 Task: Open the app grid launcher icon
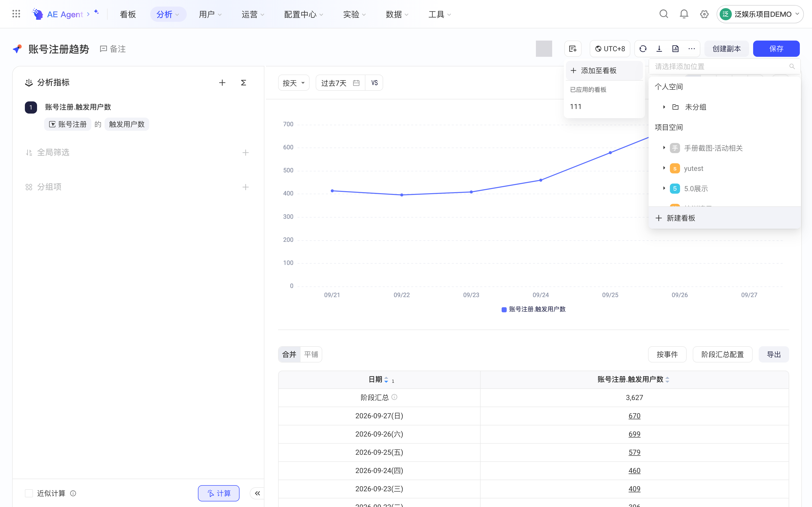pos(16,14)
